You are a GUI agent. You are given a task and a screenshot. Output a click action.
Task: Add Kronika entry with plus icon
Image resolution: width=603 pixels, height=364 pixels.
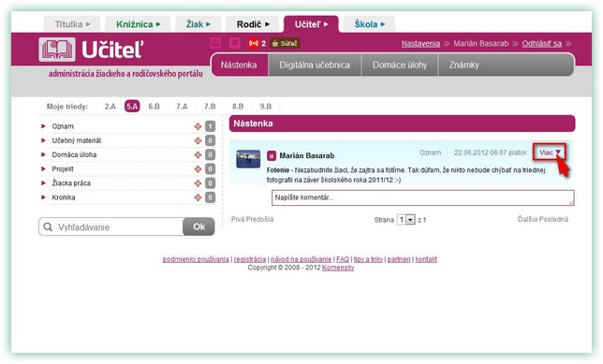pyautogui.click(x=198, y=197)
